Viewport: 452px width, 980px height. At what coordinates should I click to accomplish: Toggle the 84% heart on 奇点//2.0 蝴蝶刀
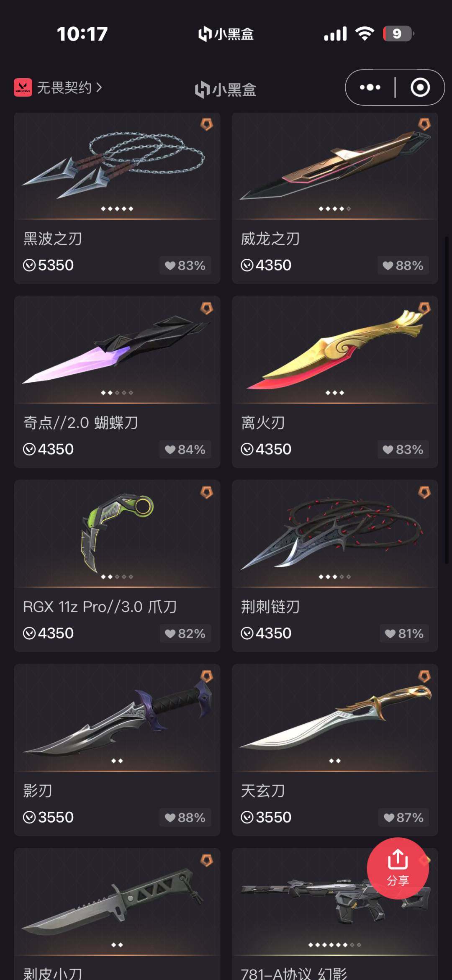[x=185, y=450]
